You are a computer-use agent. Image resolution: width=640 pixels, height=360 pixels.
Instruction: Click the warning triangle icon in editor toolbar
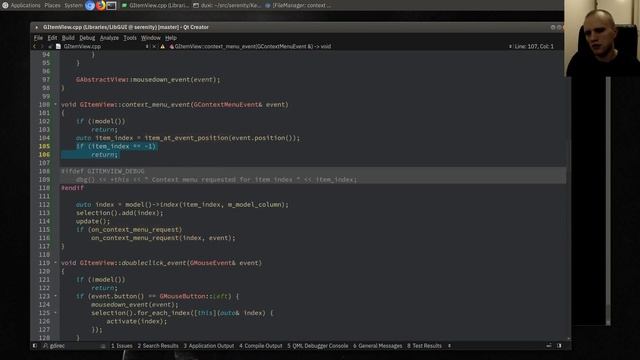pyautogui.click(x=162, y=47)
